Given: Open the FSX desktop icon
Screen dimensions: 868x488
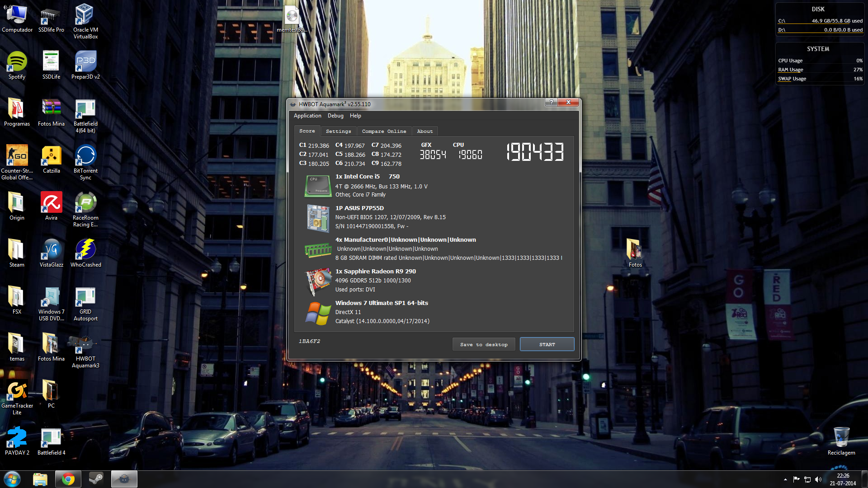Looking at the screenshot, I should tap(17, 300).
